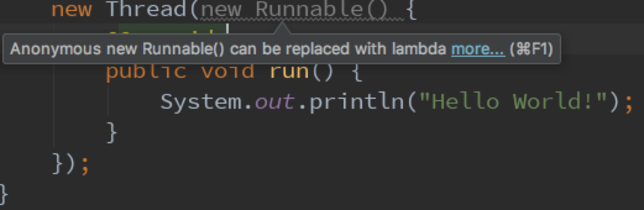Click the inspection tooltip message text
Screen dimensions: 644x210
pos(228,49)
